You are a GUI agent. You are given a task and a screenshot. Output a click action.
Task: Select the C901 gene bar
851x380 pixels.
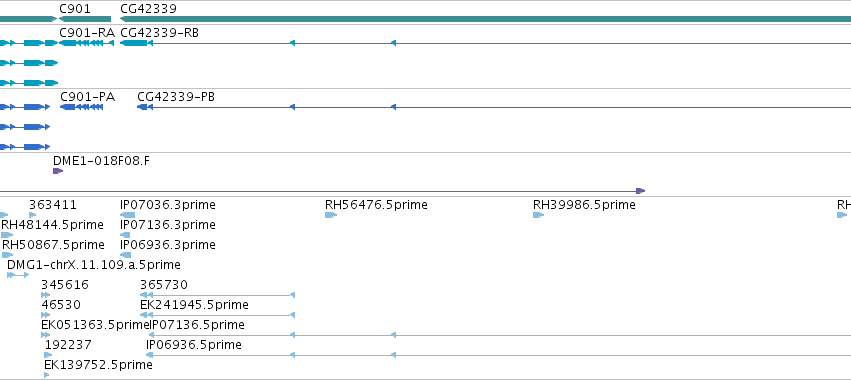(85, 19)
